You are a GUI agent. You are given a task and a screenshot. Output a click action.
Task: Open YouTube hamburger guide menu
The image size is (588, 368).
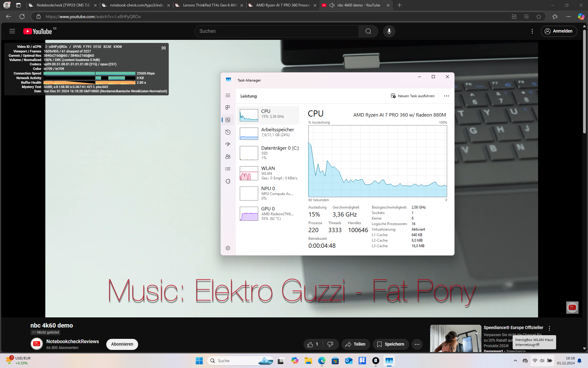12,31
